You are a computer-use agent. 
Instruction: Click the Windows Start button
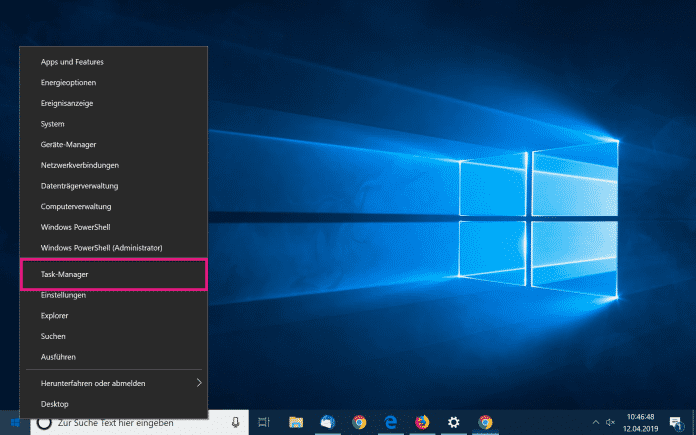coord(13,422)
